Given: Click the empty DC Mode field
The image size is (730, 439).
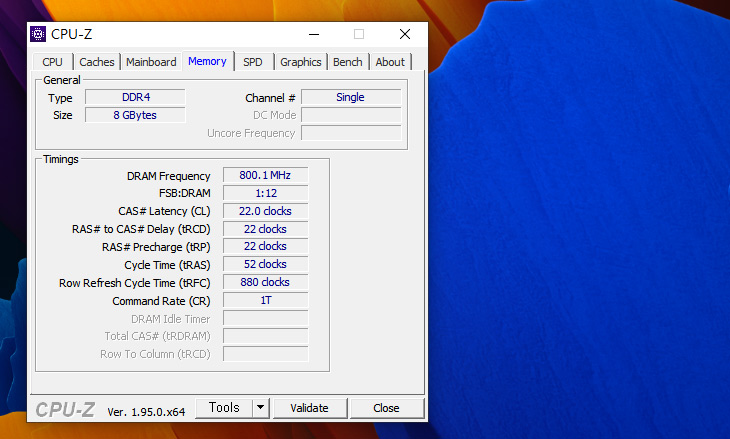Looking at the screenshot, I should pyautogui.click(x=351, y=115).
